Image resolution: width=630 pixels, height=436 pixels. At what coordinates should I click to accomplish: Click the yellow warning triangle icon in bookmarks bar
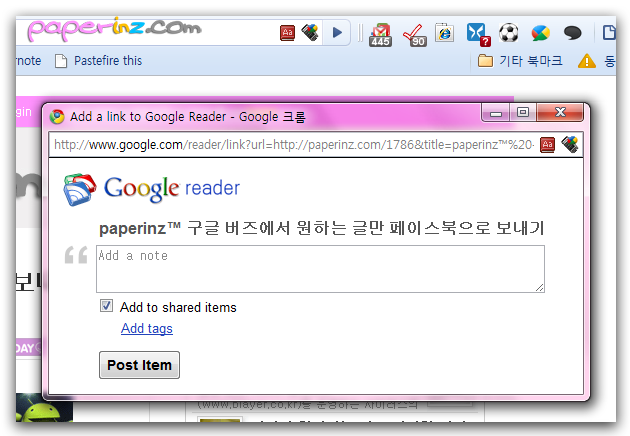point(587,61)
